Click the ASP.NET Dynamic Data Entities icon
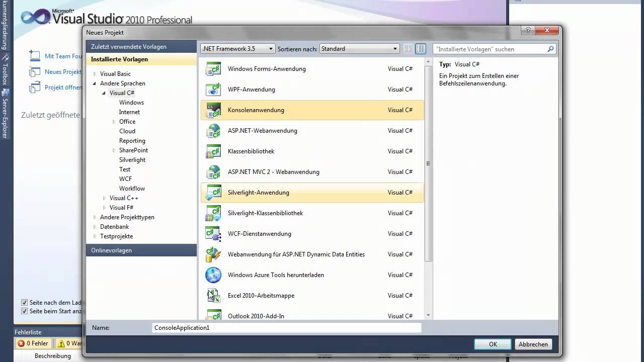644x362 pixels. pyautogui.click(x=213, y=254)
